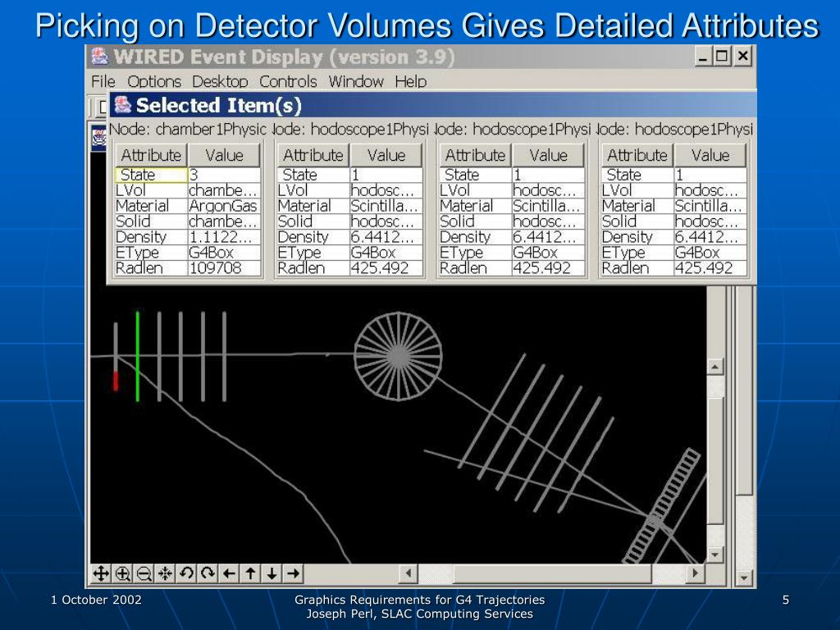Select chamber table EType value 'G4Box'
The image size is (840, 630).
(224, 253)
